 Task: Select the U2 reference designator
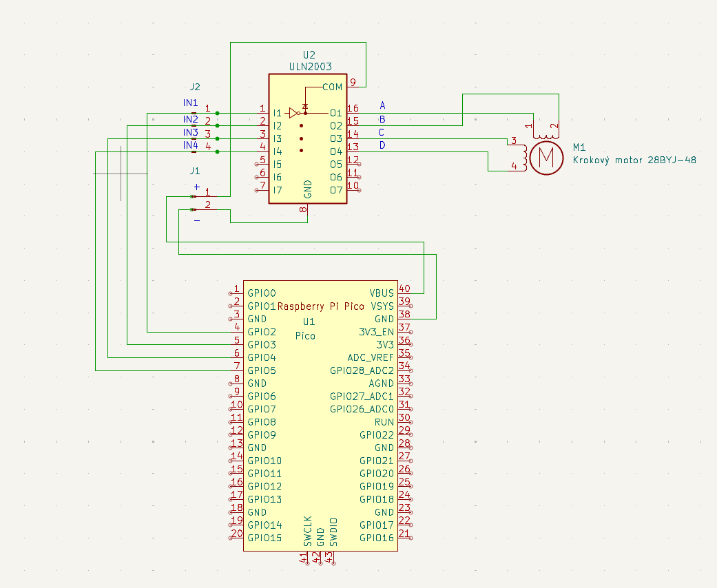[309, 54]
